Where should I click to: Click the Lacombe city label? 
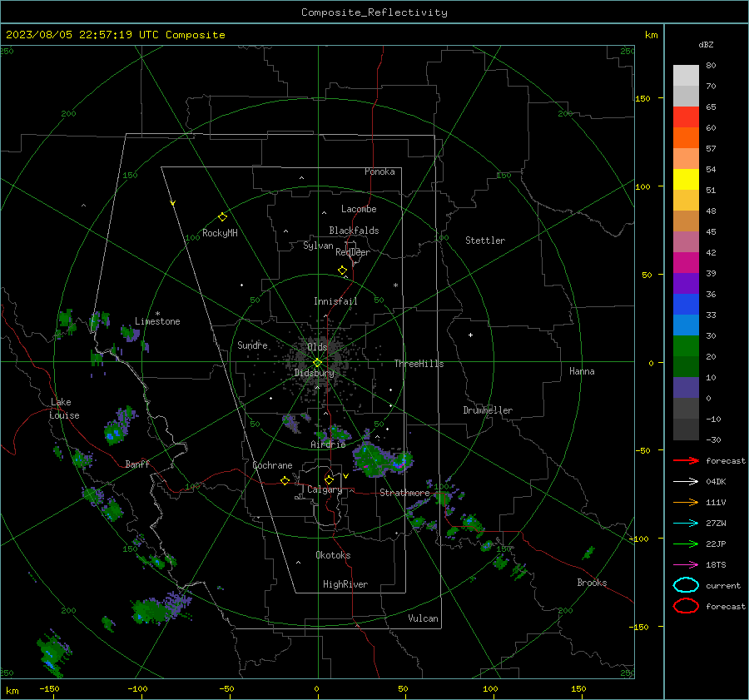click(x=359, y=209)
